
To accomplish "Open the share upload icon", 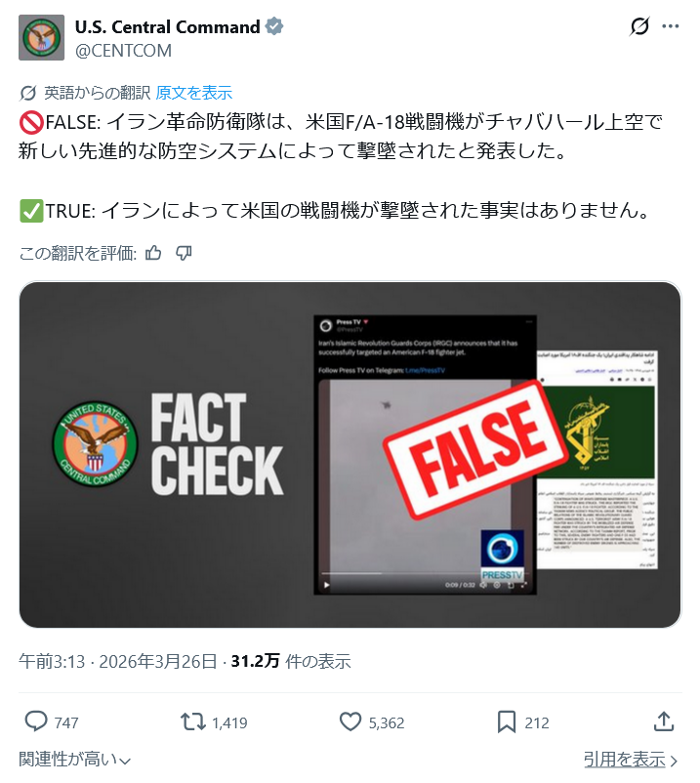I will 664,721.
